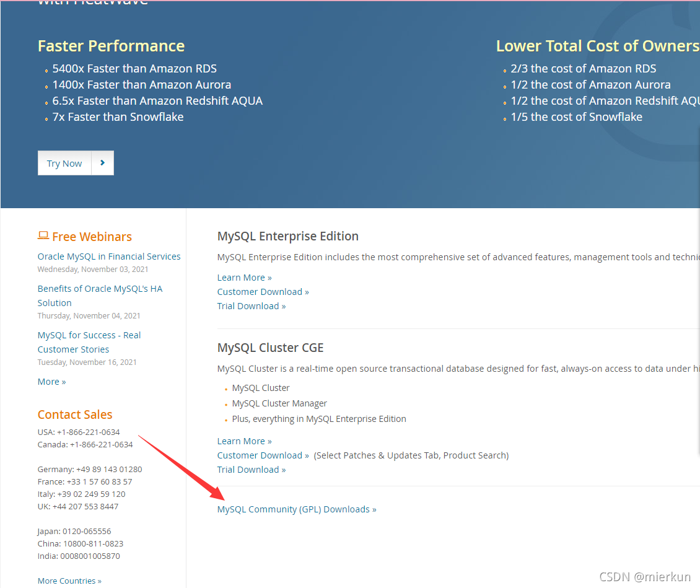The image size is (700, 588).
Task: Click Trial Download under MySQL Cluster CGE
Action: point(252,470)
